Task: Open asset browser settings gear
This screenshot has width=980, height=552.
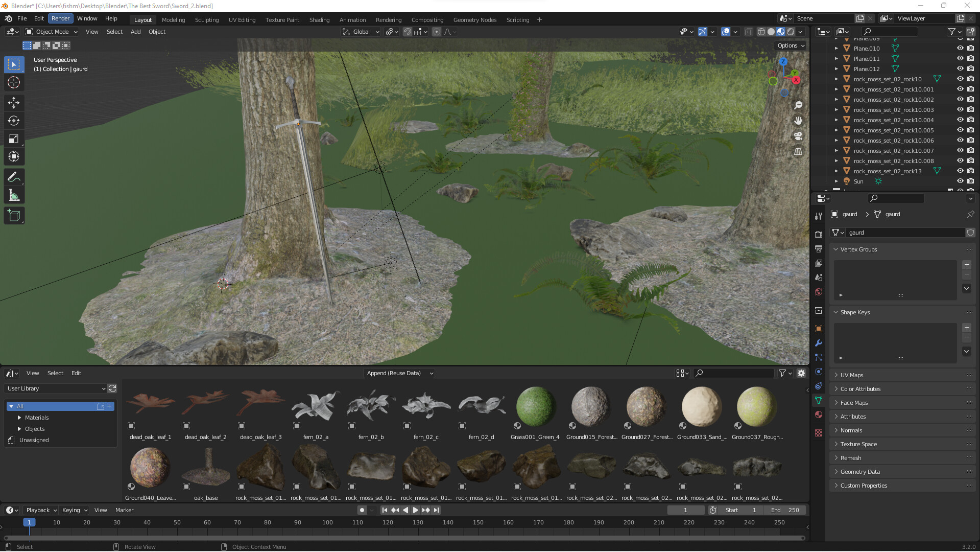Action: (x=801, y=373)
